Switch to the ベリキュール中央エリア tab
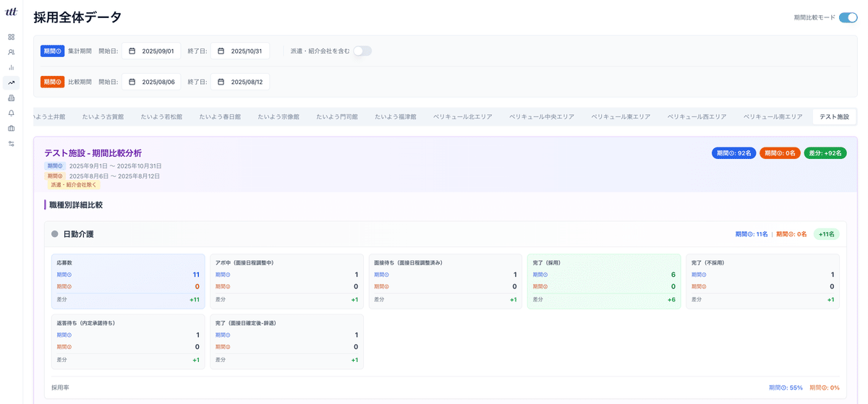The image size is (868, 404). [x=542, y=116]
